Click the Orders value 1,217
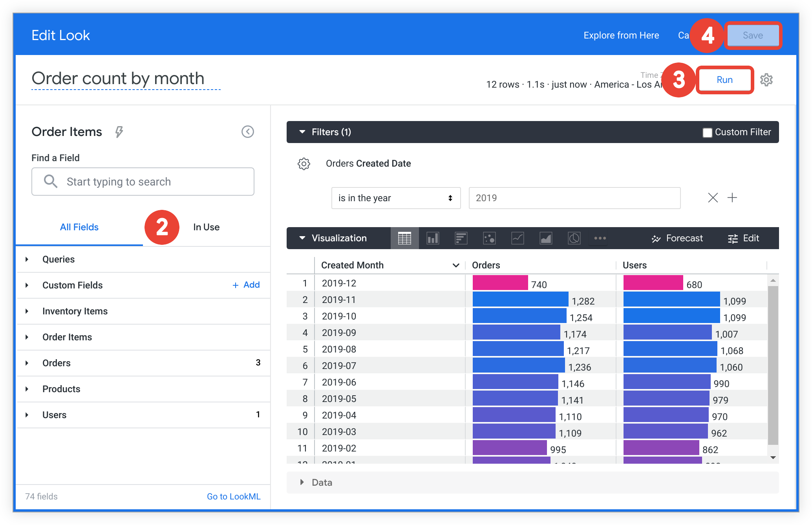Image resolution: width=812 pixels, height=525 pixels. pyautogui.click(x=578, y=351)
